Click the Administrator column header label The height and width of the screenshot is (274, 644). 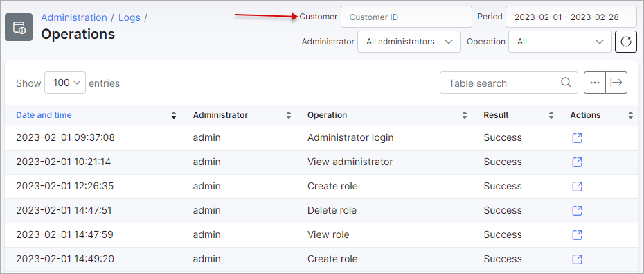click(221, 115)
